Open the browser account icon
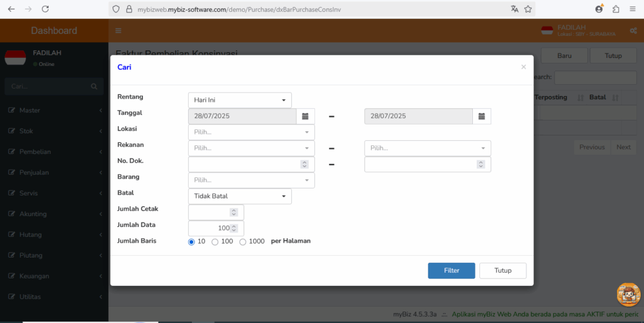 tap(599, 9)
